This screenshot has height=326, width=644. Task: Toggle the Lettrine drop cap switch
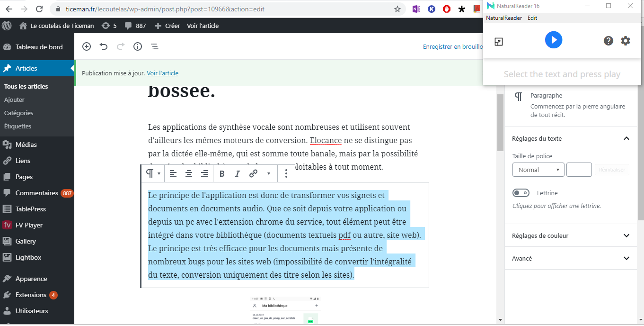pos(521,193)
